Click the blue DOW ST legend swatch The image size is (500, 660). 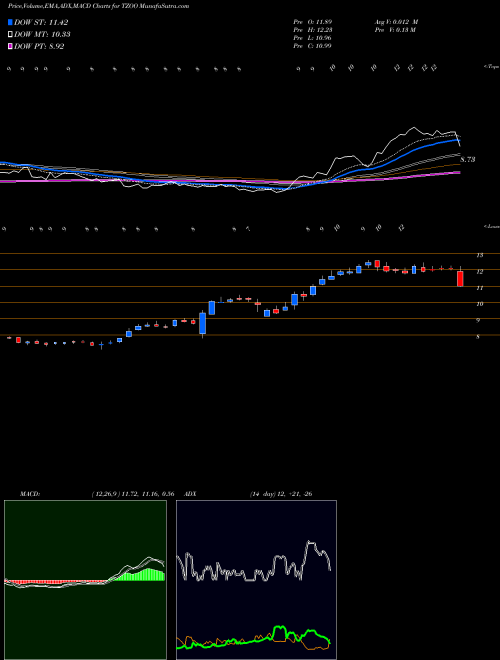(x=10, y=22)
